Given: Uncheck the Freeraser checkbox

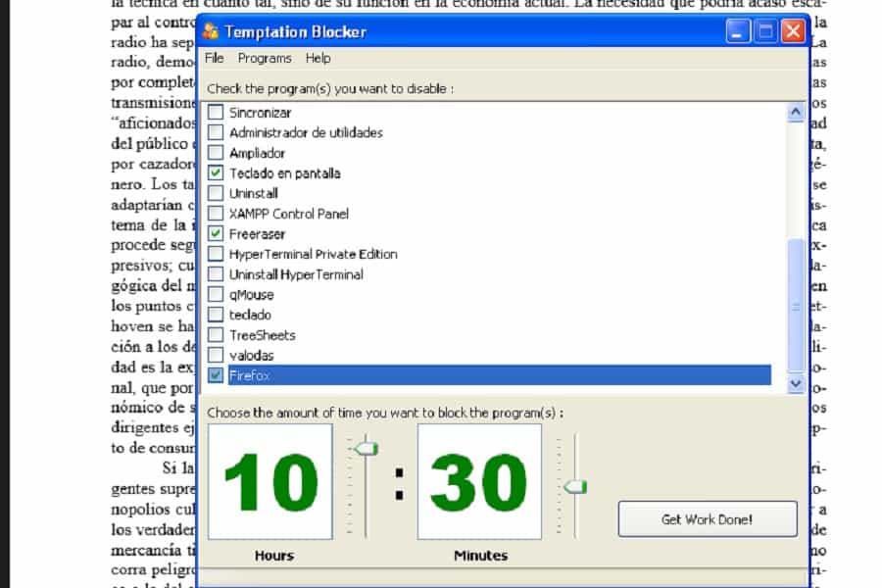Looking at the screenshot, I should (x=216, y=233).
